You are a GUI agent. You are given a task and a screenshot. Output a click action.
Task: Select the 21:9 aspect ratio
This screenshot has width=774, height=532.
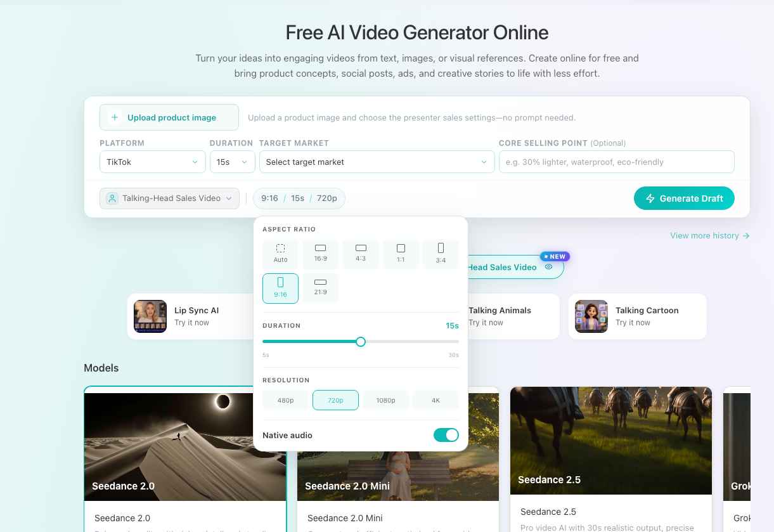(x=321, y=288)
